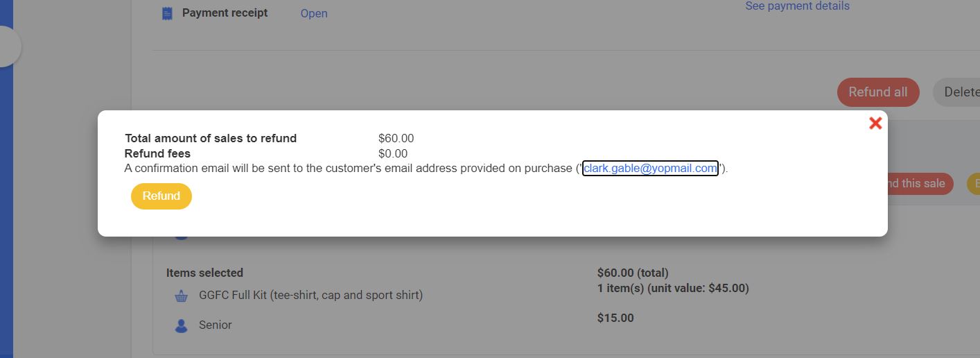Screen dimensions: 980x358
Task: Click the blue sidebar strip on the left
Action: 6,208
